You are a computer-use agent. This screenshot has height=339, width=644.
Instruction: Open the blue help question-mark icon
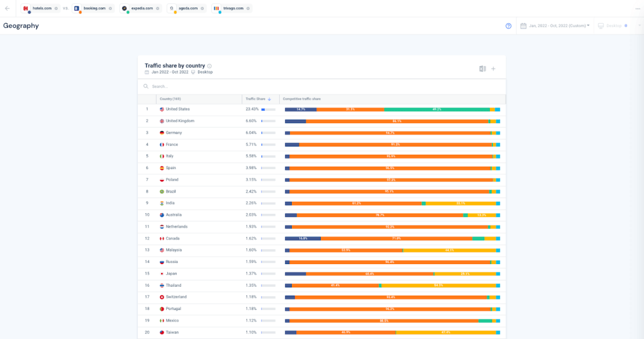point(508,26)
